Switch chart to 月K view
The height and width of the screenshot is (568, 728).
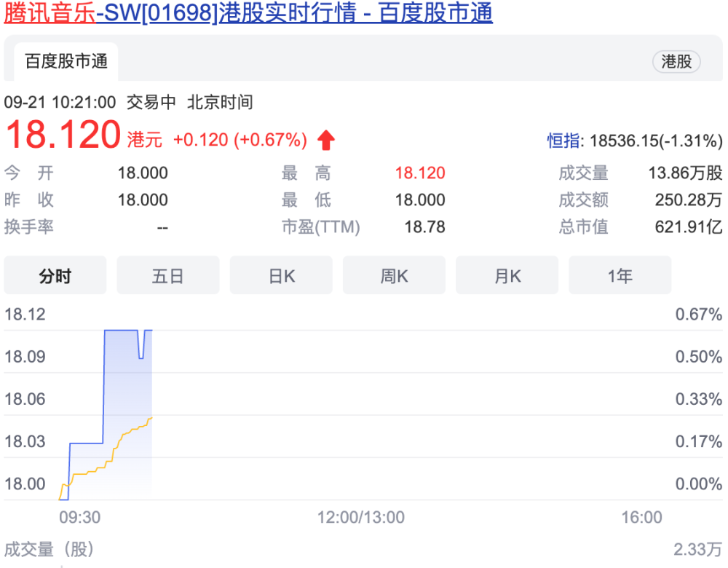click(x=507, y=275)
